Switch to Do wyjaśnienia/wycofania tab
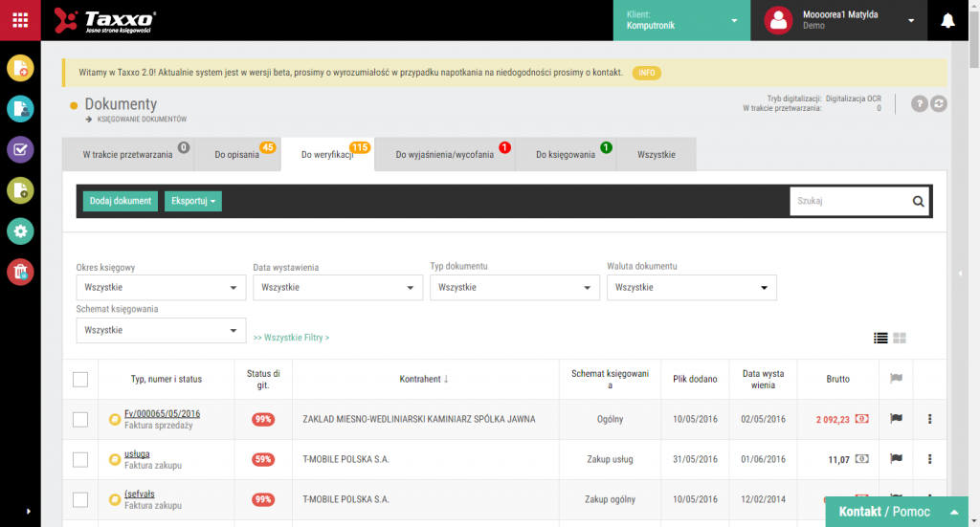Screen dimensions: 980x527 click(444, 154)
